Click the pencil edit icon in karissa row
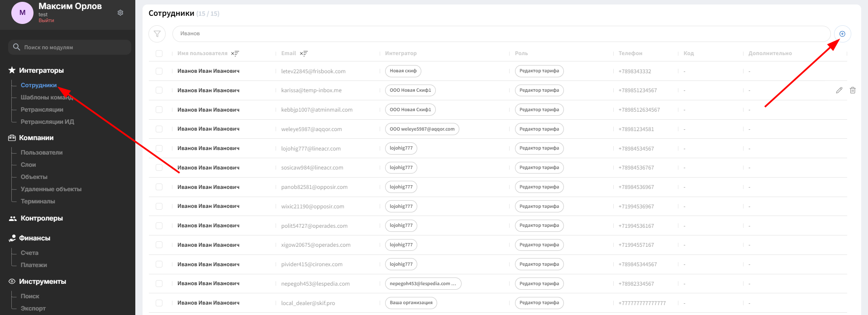 [x=839, y=90]
